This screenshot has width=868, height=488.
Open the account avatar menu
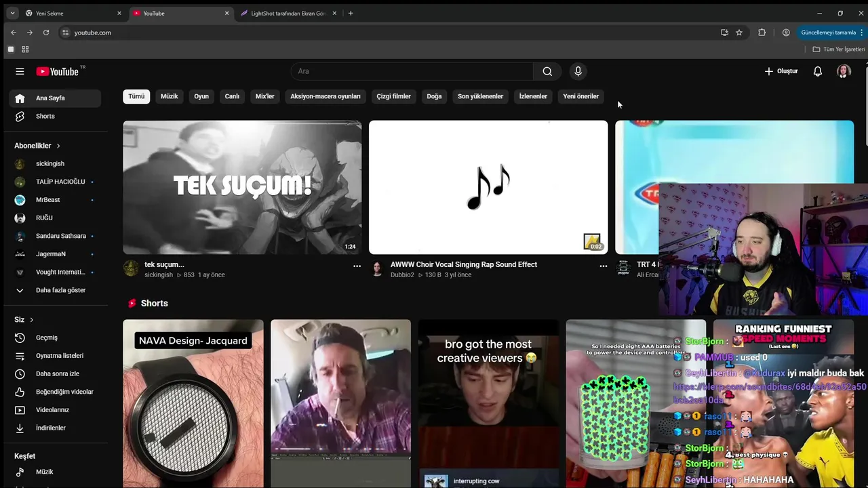tap(844, 71)
